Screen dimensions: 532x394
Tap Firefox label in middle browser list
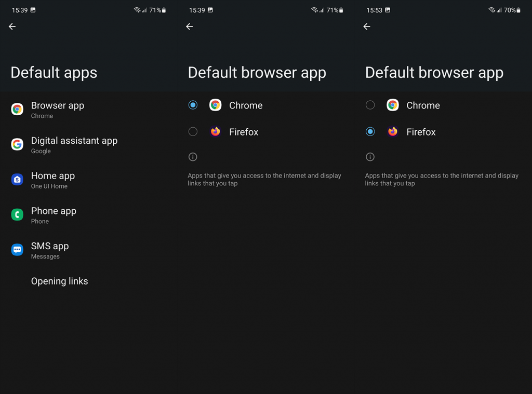[x=244, y=132]
